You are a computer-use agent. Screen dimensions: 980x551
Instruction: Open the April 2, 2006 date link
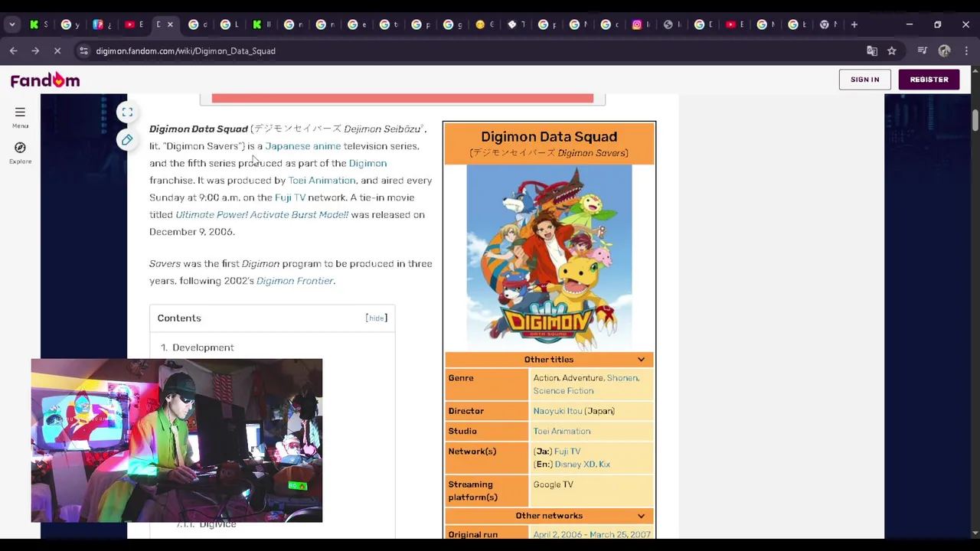557,535
